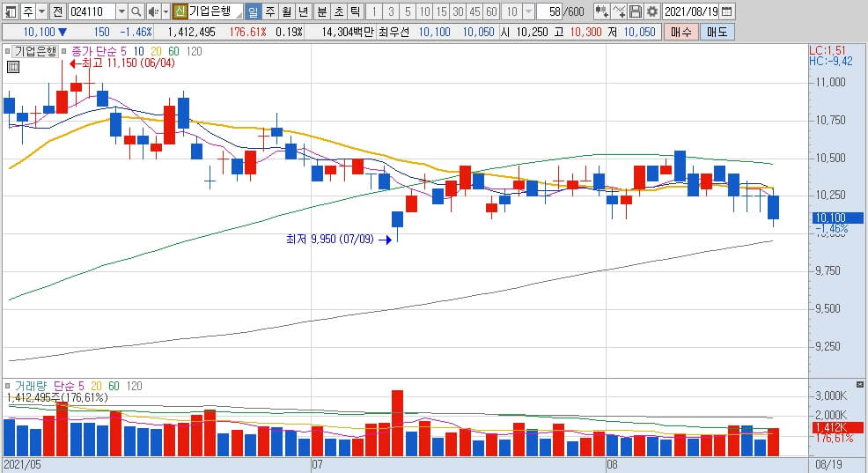Click the candle count field showing 58

pyautogui.click(x=550, y=11)
